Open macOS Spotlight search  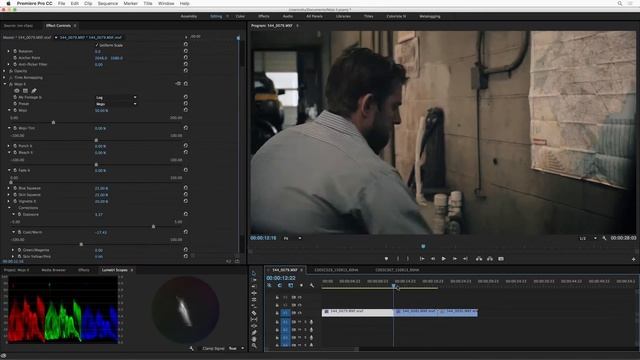coord(620,3)
